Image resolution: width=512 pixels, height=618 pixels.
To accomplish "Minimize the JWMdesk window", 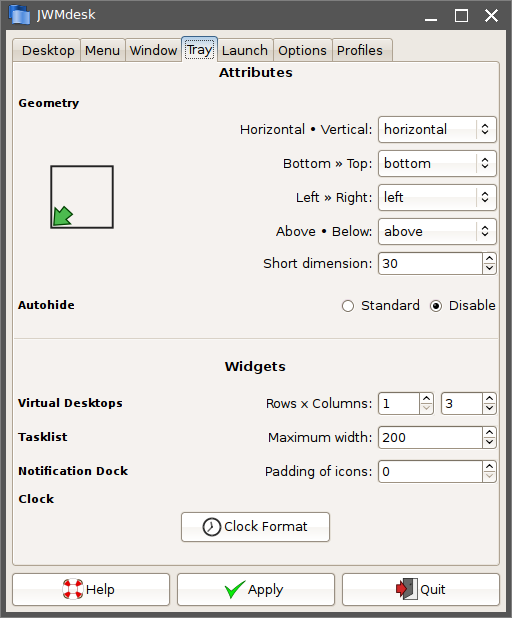I will click(x=431, y=16).
